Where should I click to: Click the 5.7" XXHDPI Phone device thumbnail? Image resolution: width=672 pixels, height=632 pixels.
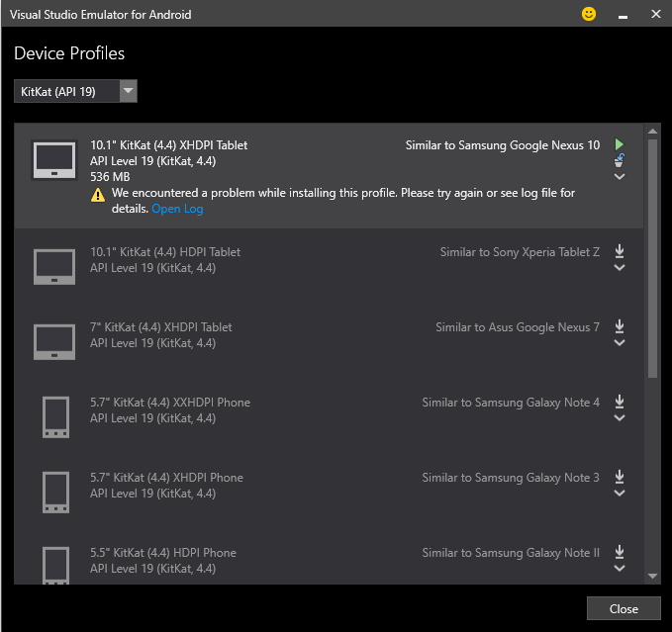coord(53,415)
